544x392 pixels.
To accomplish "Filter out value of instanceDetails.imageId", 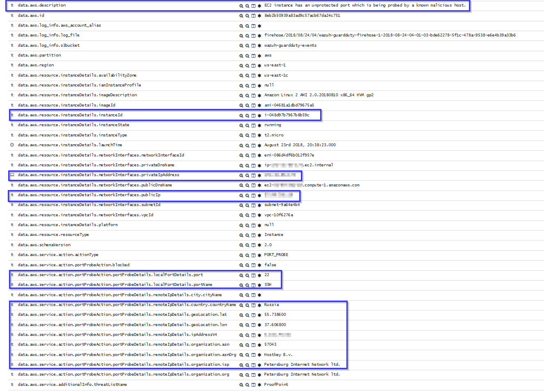I will click(x=247, y=106).
